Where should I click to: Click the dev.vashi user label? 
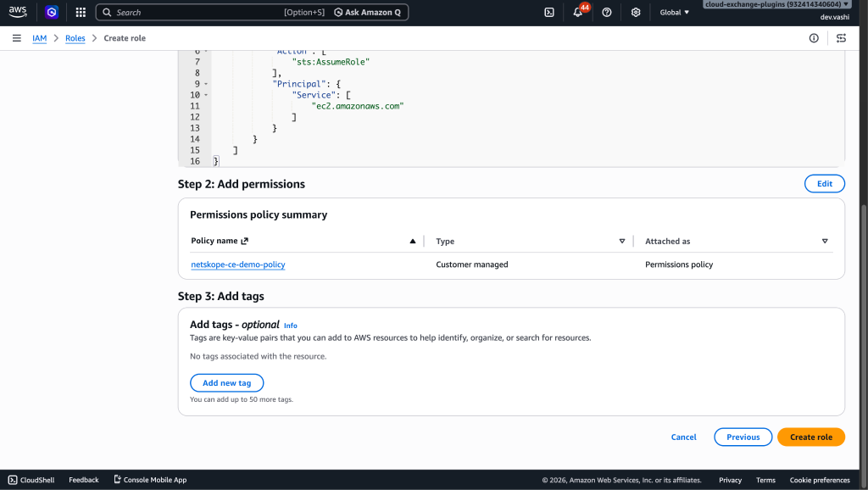(834, 17)
